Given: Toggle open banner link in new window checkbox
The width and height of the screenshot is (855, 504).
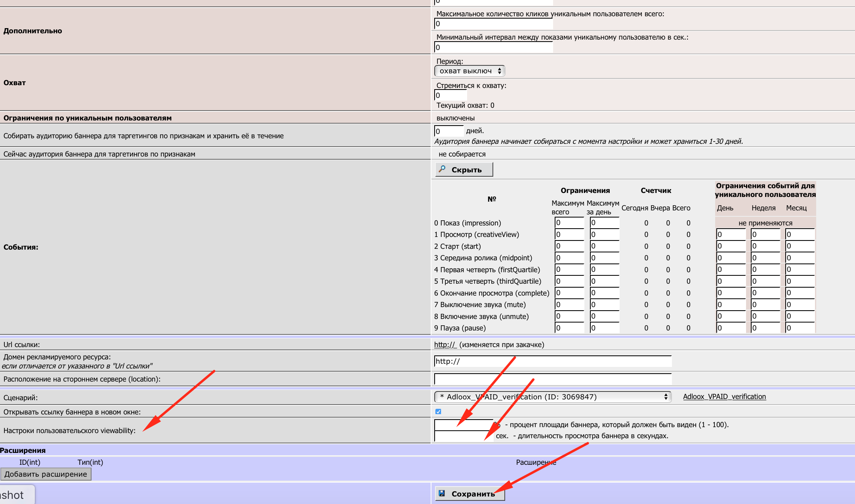Looking at the screenshot, I should [438, 412].
